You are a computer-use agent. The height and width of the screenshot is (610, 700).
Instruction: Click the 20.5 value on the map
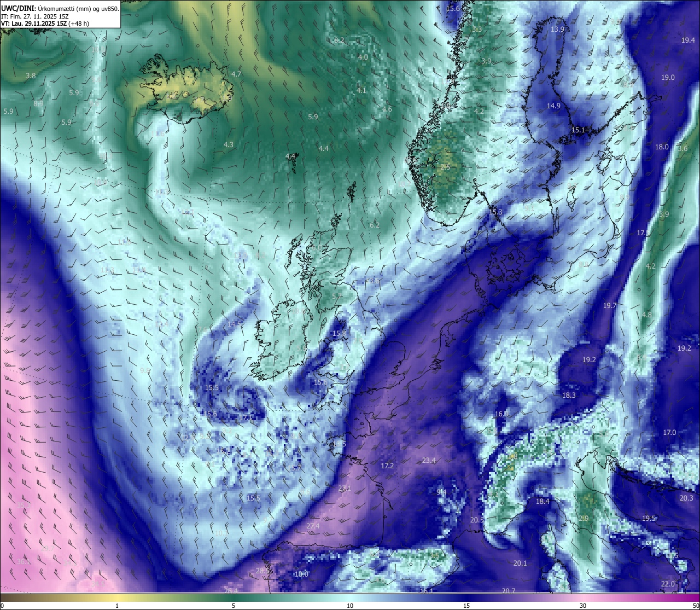click(x=477, y=520)
